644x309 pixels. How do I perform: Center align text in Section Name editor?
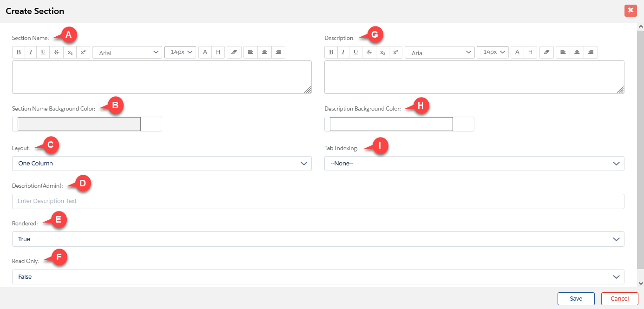(x=264, y=53)
